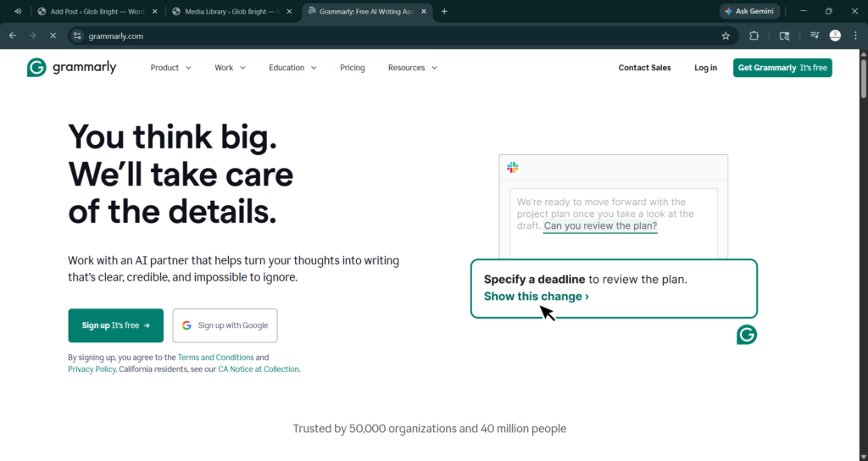Open Chrome's three-dot menu
This screenshot has width=868, height=461.
click(x=855, y=36)
